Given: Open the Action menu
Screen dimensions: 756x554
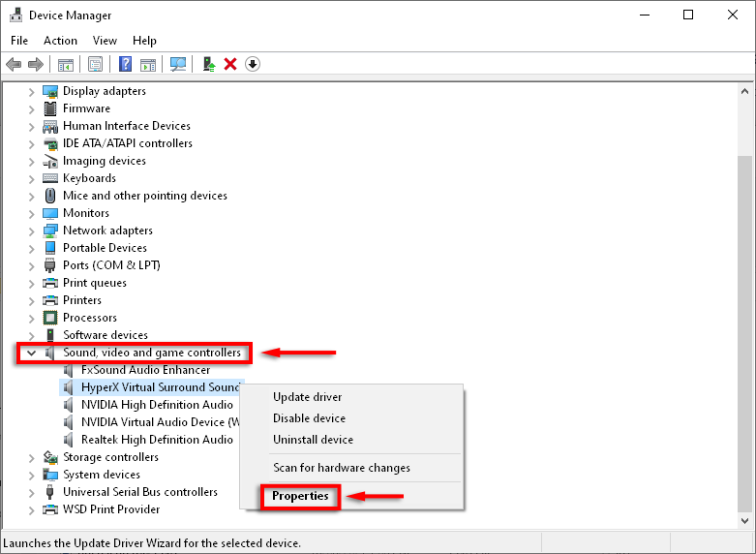Looking at the screenshot, I should (x=60, y=41).
